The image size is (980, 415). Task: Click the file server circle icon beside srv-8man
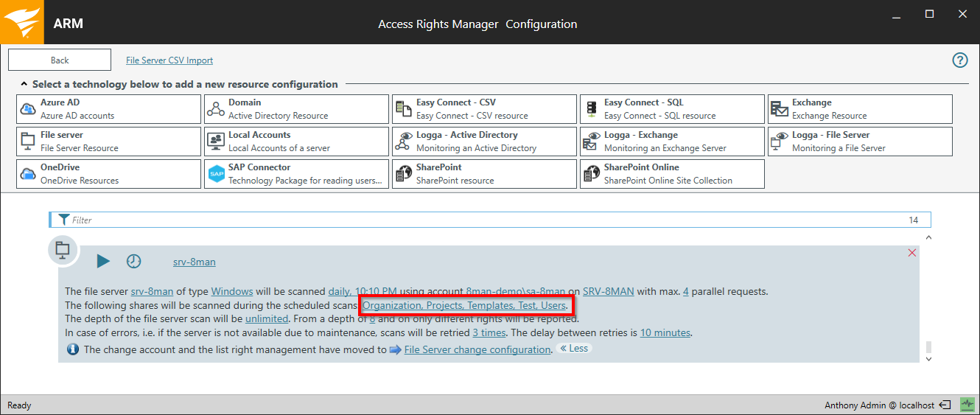(63, 250)
